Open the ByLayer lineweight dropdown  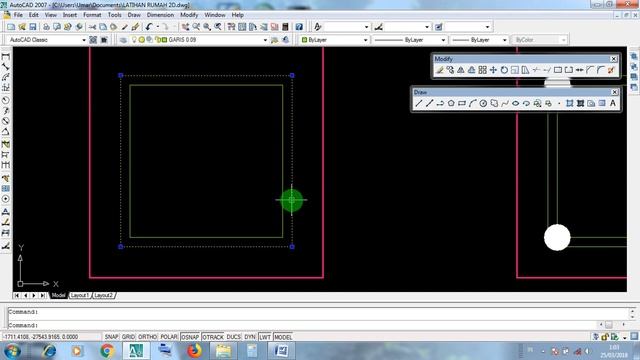click(x=504, y=40)
